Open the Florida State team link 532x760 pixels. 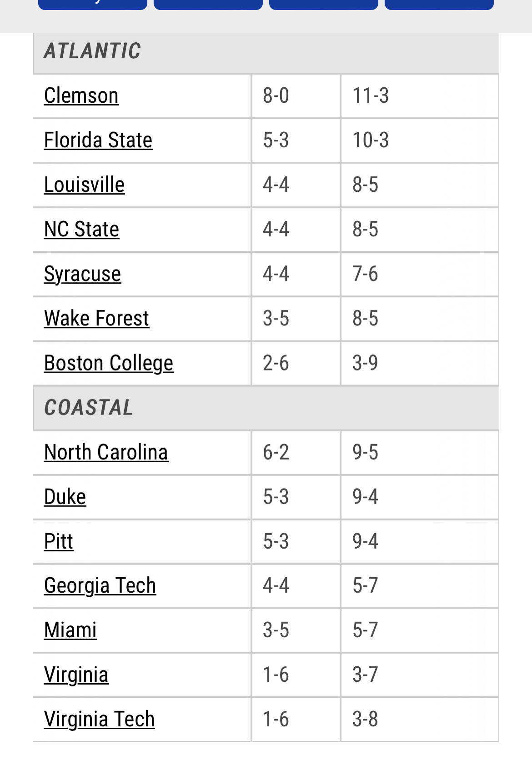(98, 140)
